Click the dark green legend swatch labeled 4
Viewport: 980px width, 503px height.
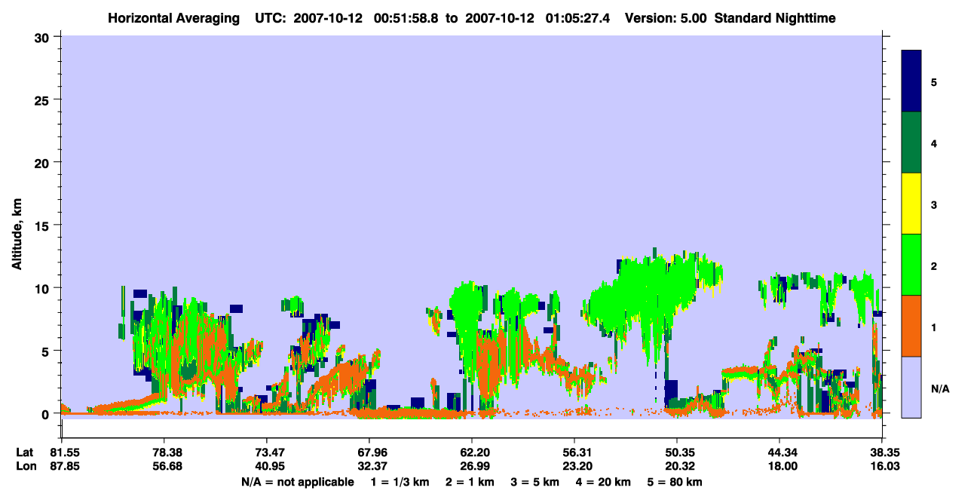click(x=911, y=143)
